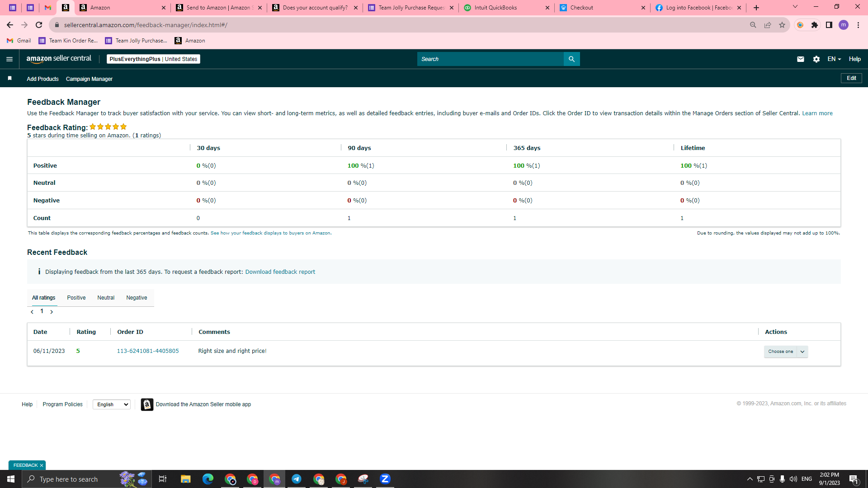Switch to the Intuit QuickBooks browser tab

(507, 8)
